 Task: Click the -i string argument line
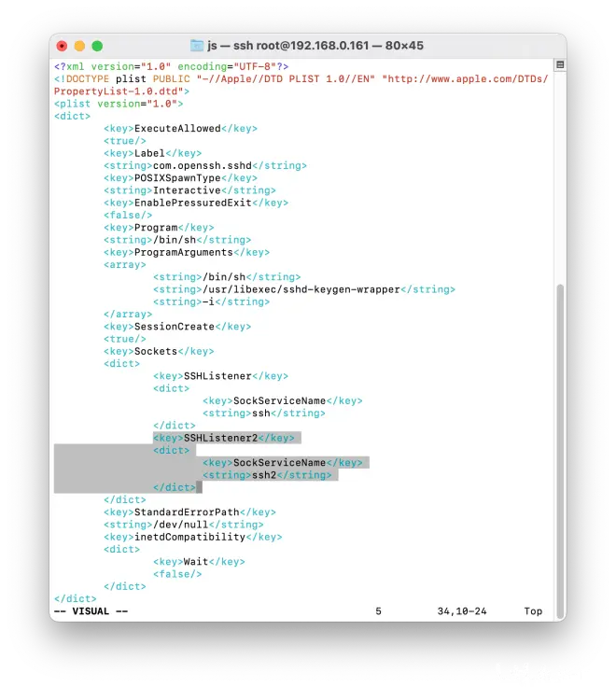pyautogui.click(x=211, y=301)
